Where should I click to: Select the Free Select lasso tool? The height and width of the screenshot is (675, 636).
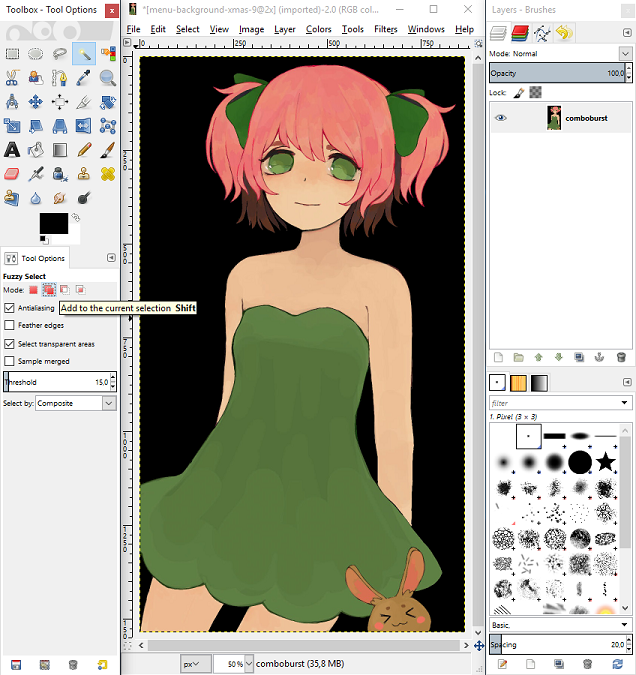[x=60, y=54]
